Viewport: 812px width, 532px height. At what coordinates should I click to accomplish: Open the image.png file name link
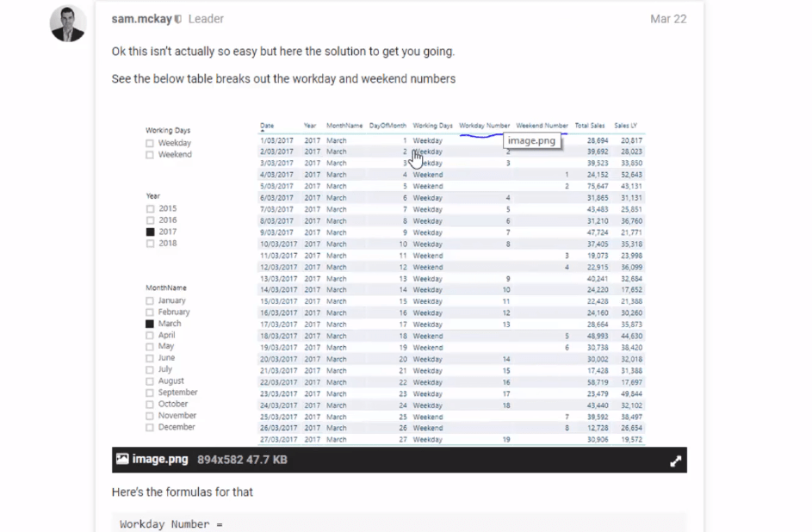[160, 459]
